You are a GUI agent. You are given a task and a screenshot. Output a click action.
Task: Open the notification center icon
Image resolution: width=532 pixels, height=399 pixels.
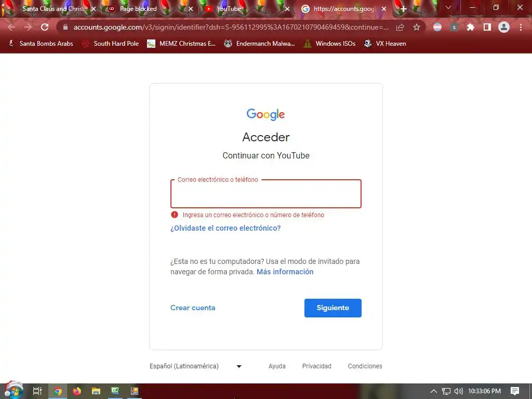pos(515,391)
